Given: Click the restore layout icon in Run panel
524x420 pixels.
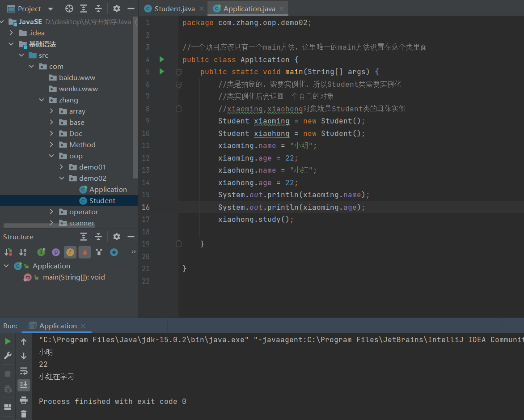Looking at the screenshot, I should click(8, 407).
